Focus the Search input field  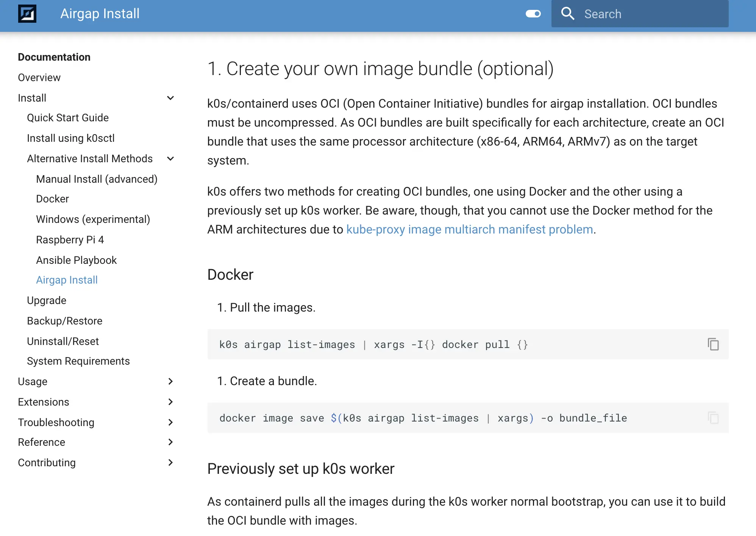click(x=640, y=14)
